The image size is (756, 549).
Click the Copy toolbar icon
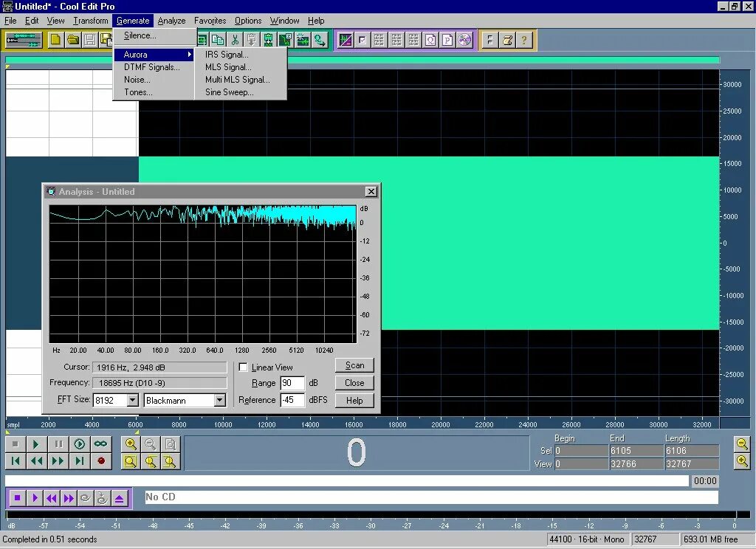(218, 40)
